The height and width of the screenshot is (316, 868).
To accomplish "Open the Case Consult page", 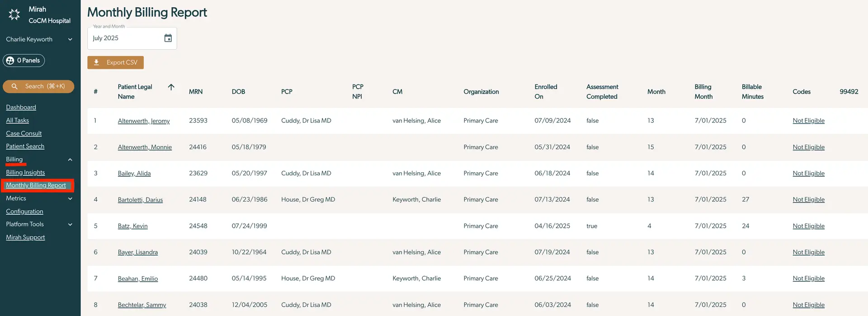I will (24, 133).
